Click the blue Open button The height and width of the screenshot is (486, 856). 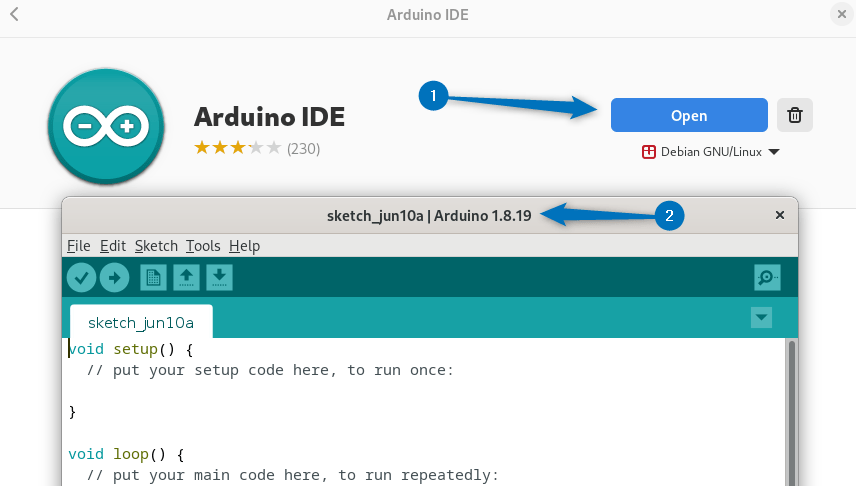tap(689, 115)
